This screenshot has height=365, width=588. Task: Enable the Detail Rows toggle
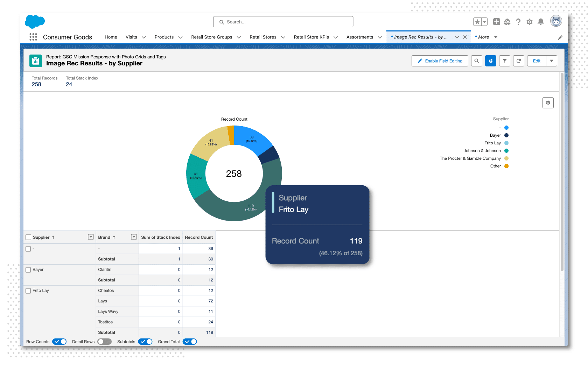tap(104, 342)
